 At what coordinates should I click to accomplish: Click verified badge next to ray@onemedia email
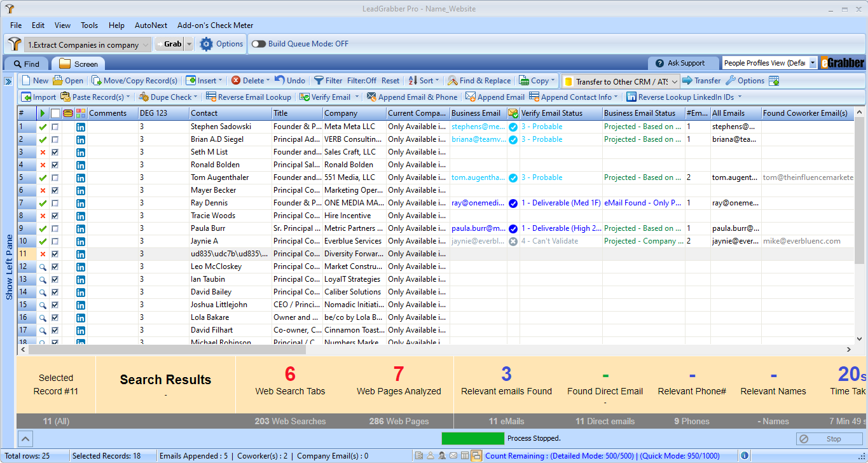(x=513, y=203)
